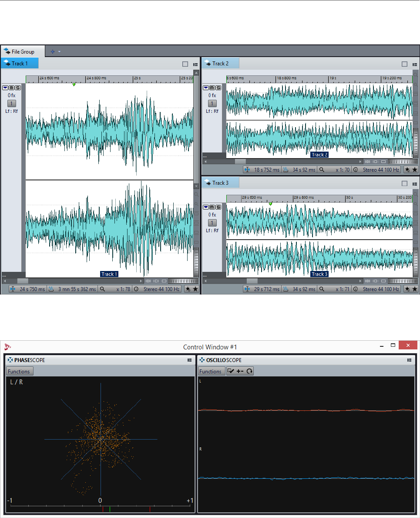
Task: Click the Track 1 channel number 1 button
Action: point(12,103)
